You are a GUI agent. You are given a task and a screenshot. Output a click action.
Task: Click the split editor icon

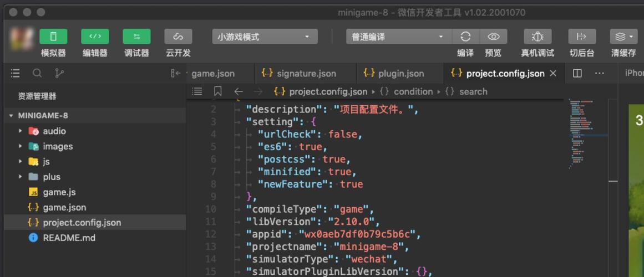577,74
